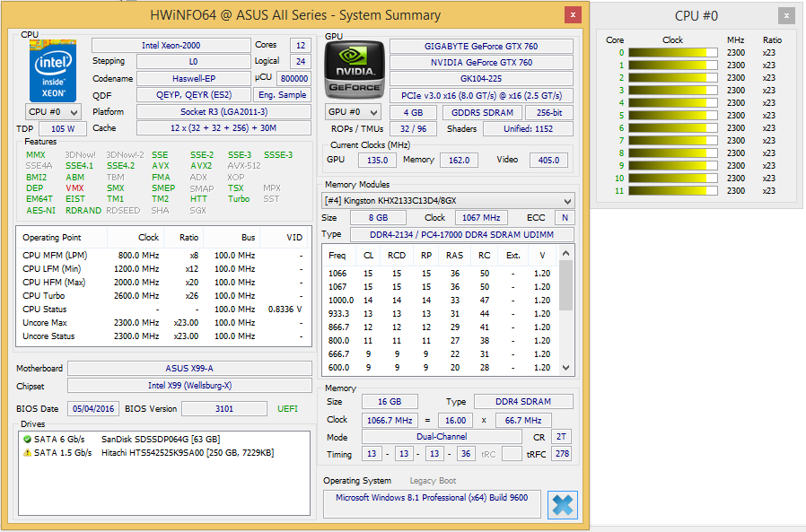Image resolution: width=806 pixels, height=532 pixels.
Task: Click the Haswell-EP codename field
Action: pyautogui.click(x=194, y=79)
